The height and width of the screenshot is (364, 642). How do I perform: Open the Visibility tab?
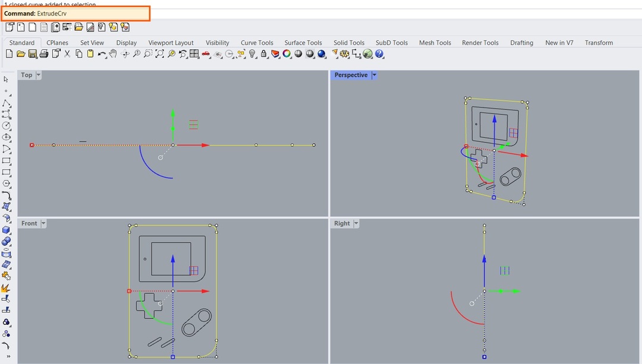click(x=218, y=43)
